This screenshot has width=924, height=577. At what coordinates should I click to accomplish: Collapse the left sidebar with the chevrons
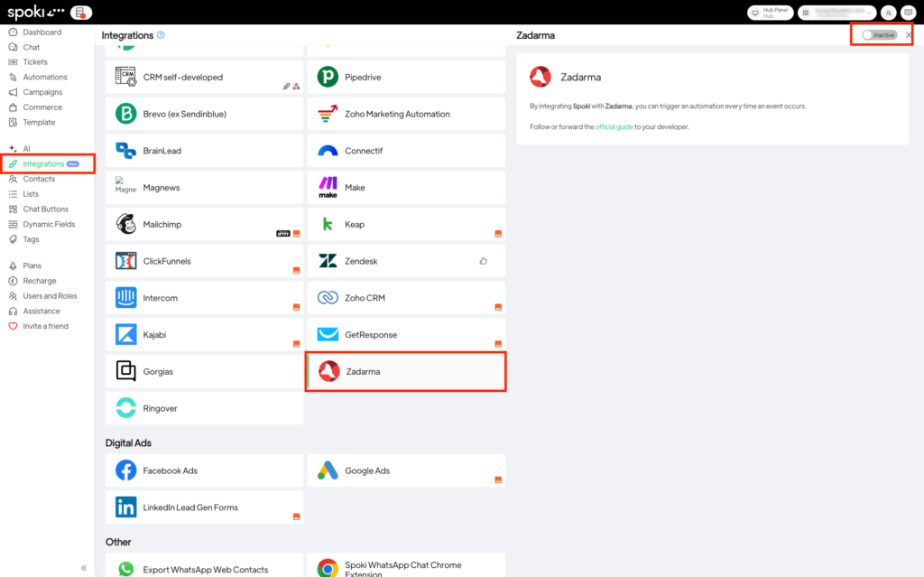[84, 568]
